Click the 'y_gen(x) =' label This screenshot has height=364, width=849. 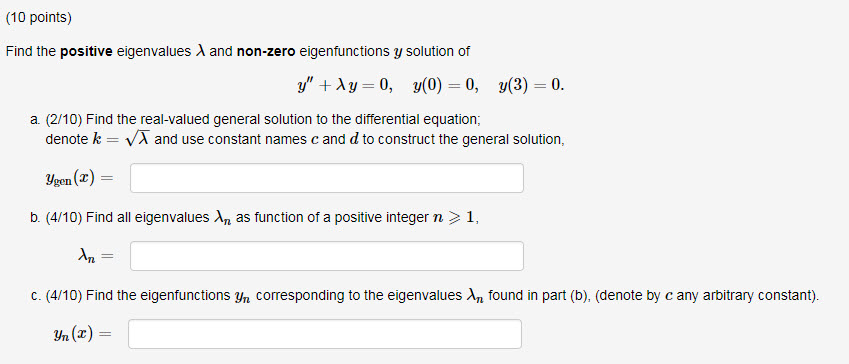[x=79, y=179]
